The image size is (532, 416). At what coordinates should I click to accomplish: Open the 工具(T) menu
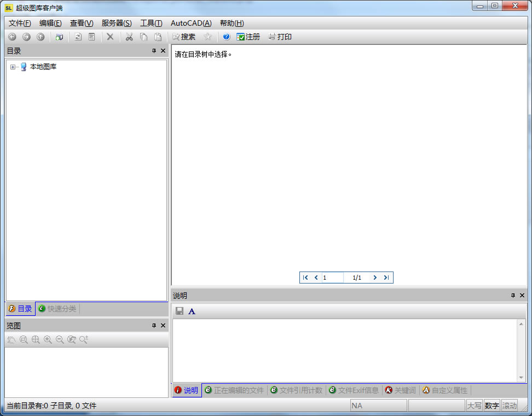pyautogui.click(x=151, y=23)
